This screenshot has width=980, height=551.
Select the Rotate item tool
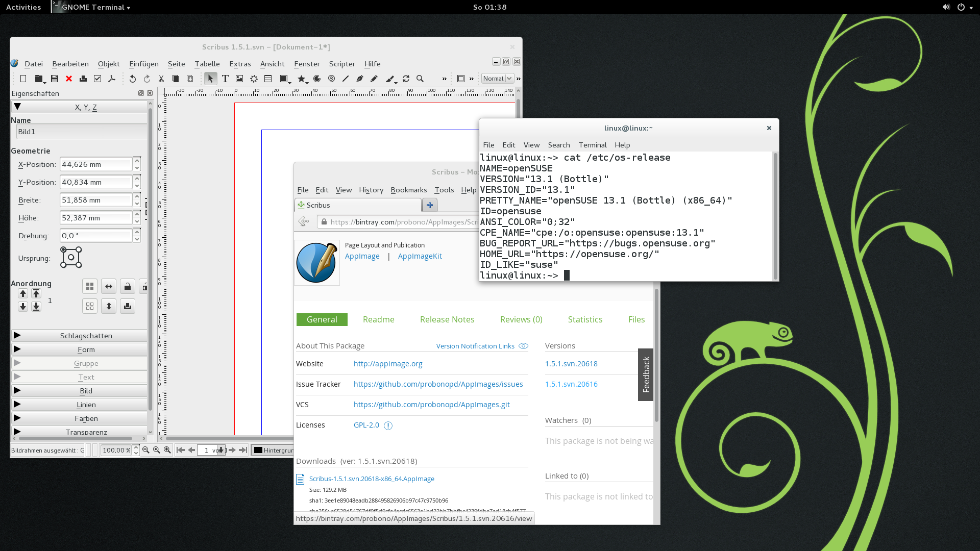pyautogui.click(x=406, y=79)
